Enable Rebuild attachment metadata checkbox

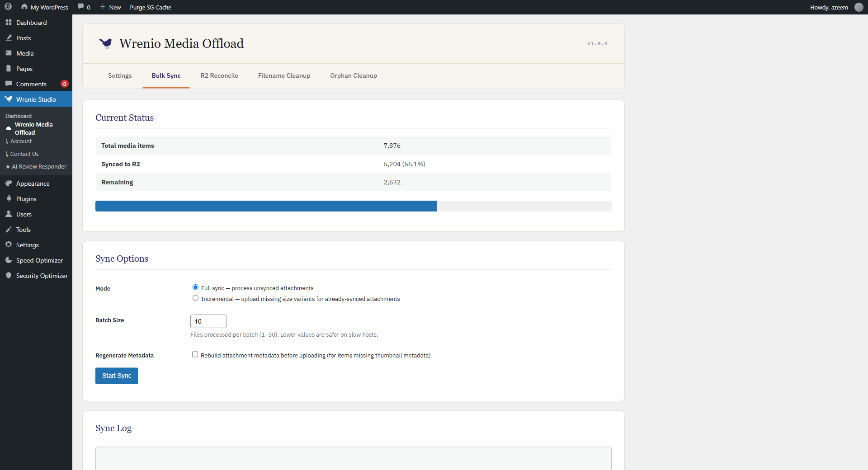(x=195, y=355)
